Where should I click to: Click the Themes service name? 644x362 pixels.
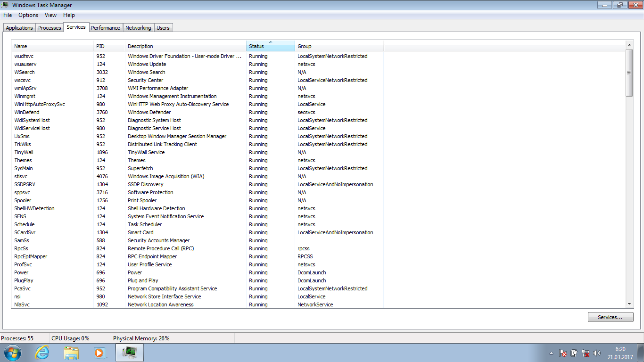click(23, 160)
